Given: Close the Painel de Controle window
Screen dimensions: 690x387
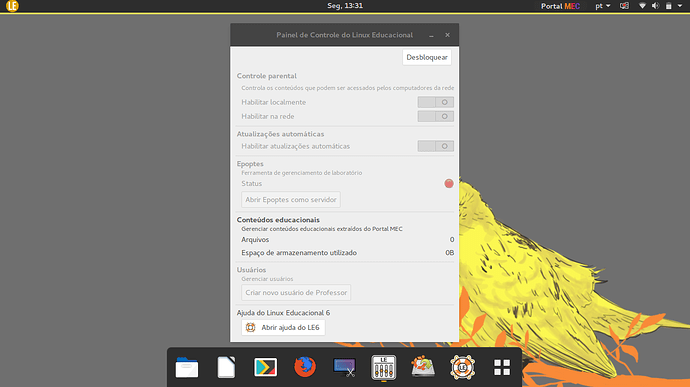Looking at the screenshot, I should [447, 35].
